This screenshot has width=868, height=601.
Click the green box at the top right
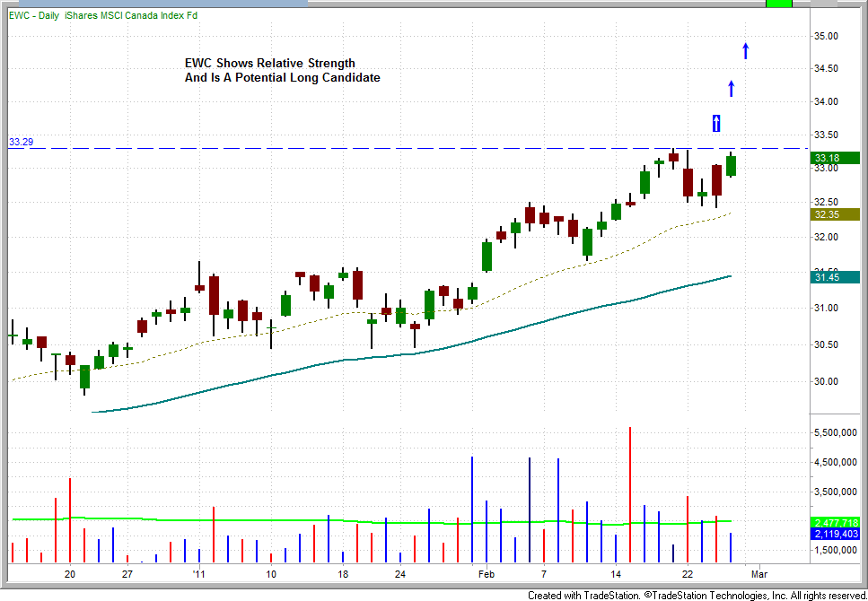pos(779,4)
